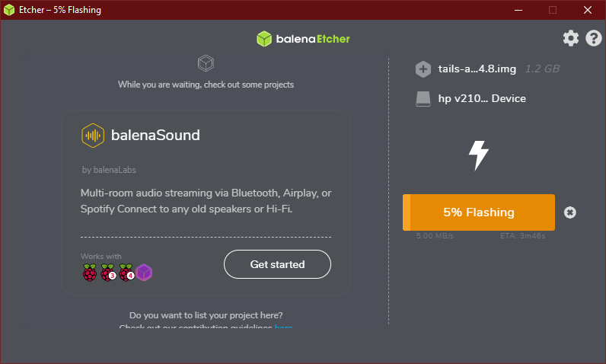This screenshot has height=364, width=606.
Task: Click the drive icon beside hp device
Action: (423, 99)
